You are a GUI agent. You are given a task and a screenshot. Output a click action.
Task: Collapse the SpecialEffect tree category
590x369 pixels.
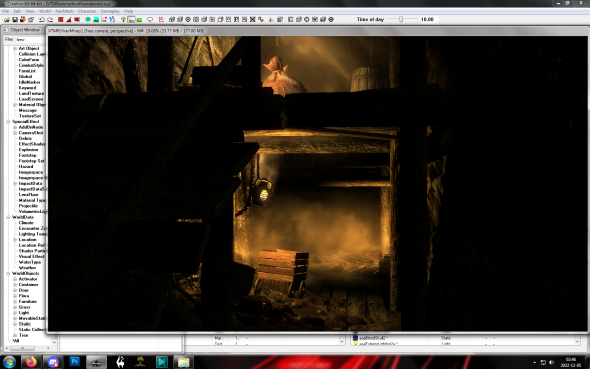(x=8, y=121)
